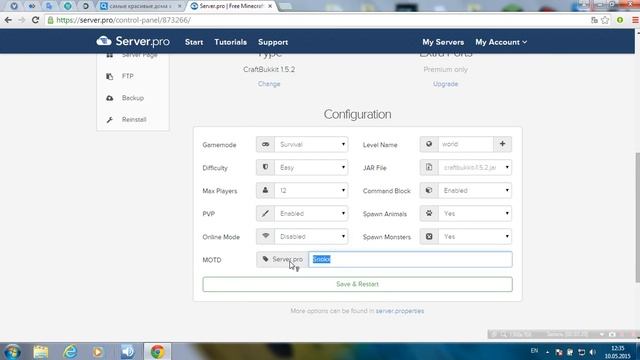This screenshot has width=640, height=360.
Task: Click the translate icon in address bar
Action: coord(594,20)
